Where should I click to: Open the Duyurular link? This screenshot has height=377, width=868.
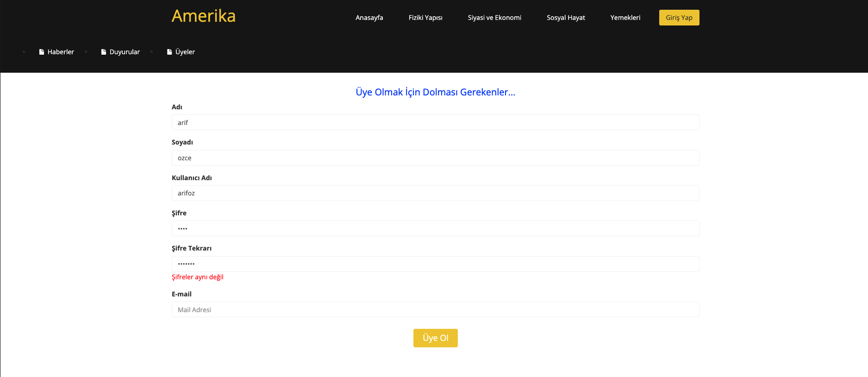pyautogui.click(x=125, y=52)
